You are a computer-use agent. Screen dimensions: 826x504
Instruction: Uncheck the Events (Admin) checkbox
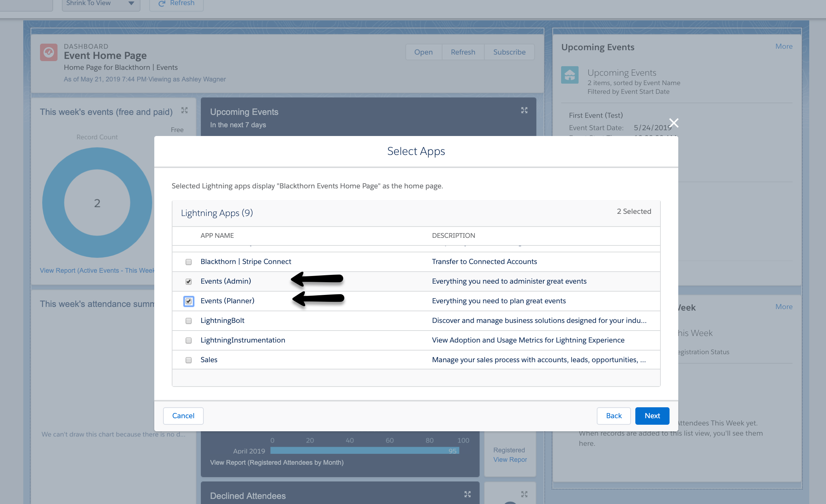pyautogui.click(x=188, y=281)
